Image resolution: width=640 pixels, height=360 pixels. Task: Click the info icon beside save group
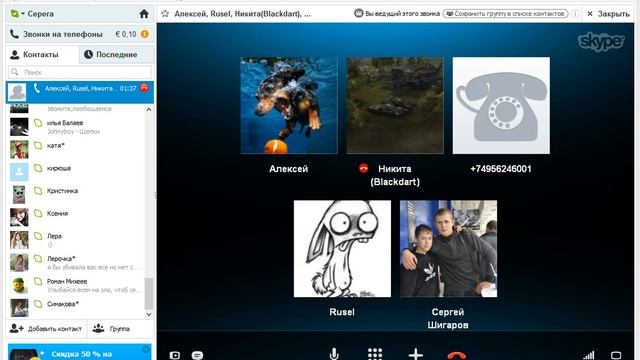(575, 13)
